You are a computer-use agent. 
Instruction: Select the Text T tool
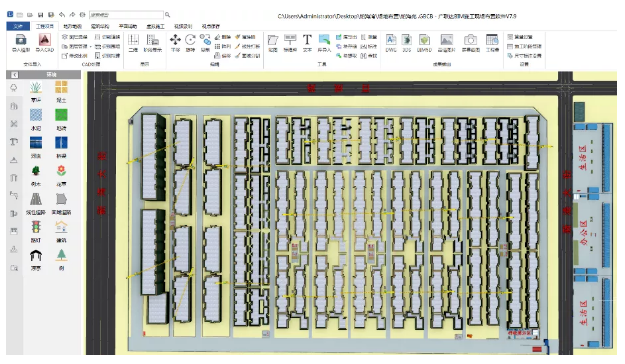point(307,40)
